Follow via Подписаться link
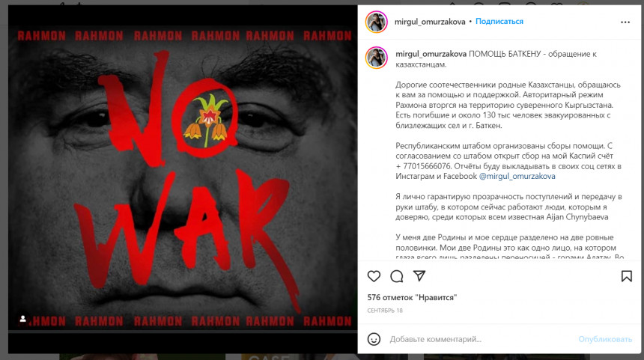The image size is (644, 360). point(499,22)
